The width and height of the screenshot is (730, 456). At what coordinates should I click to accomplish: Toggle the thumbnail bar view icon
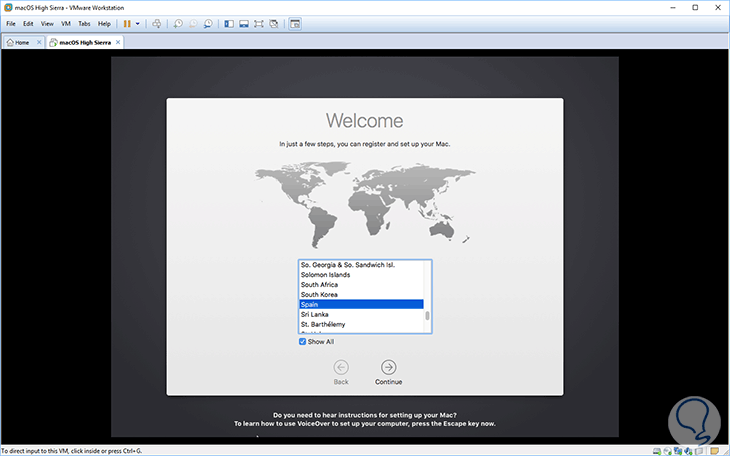coord(244,24)
